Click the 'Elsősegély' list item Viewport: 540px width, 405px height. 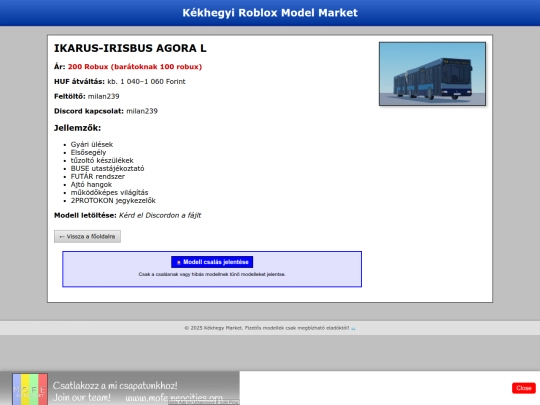coord(88,153)
